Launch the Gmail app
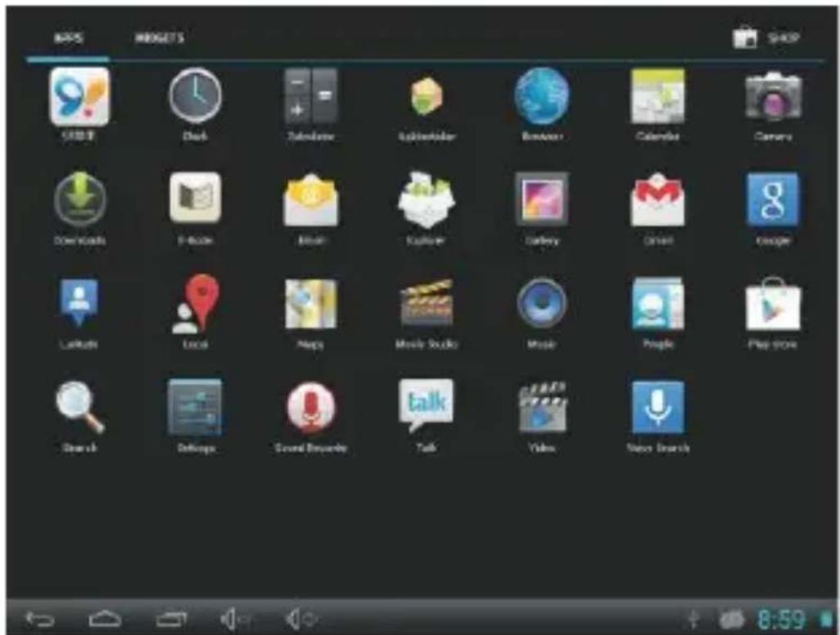 [x=658, y=199]
